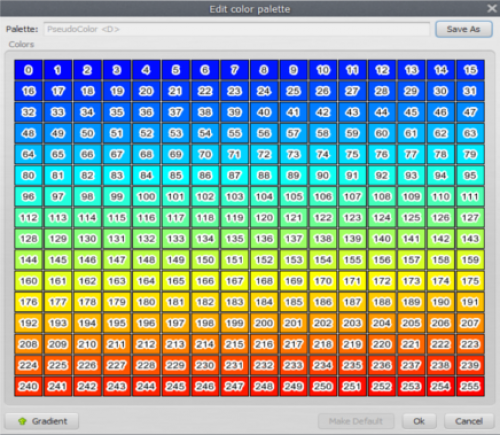Choose the orange swatch 223
This screenshot has width=500, height=435.
[x=470, y=344]
